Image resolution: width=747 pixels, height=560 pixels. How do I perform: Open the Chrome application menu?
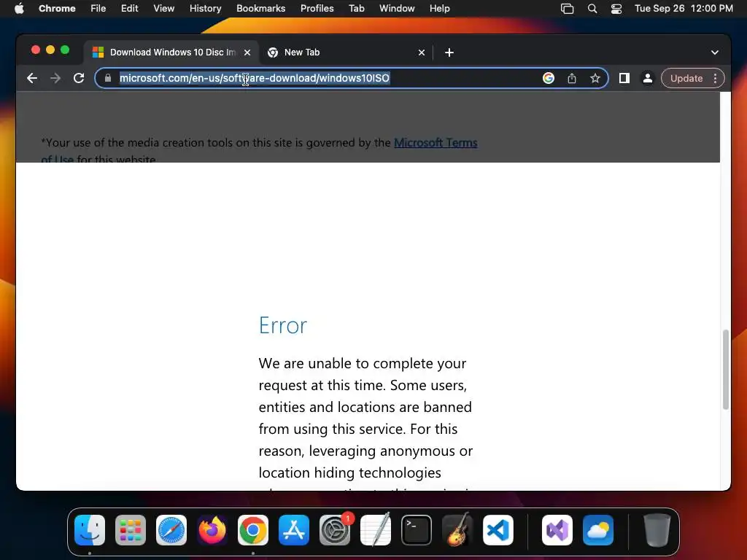point(57,9)
